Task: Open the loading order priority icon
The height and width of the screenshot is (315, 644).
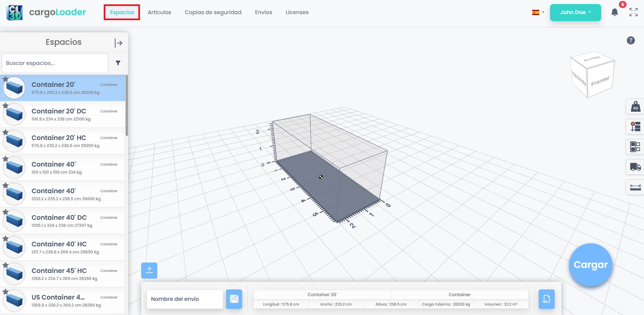Action: (x=635, y=127)
